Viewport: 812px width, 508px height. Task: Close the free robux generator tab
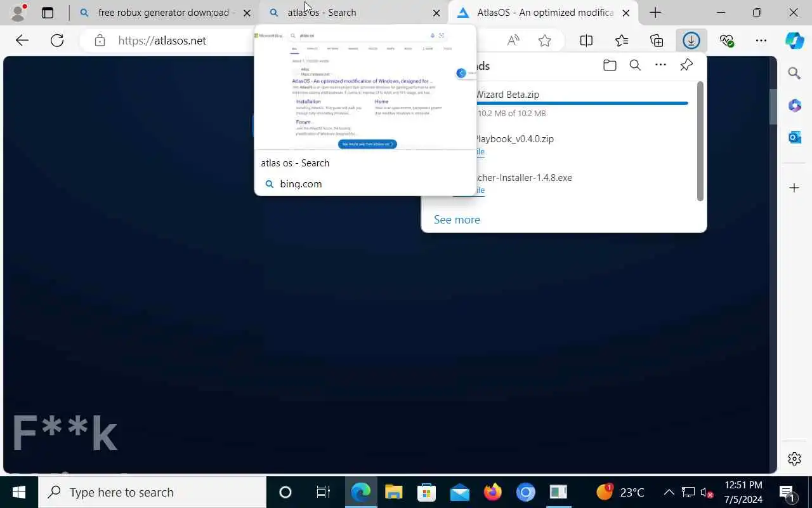pos(247,13)
